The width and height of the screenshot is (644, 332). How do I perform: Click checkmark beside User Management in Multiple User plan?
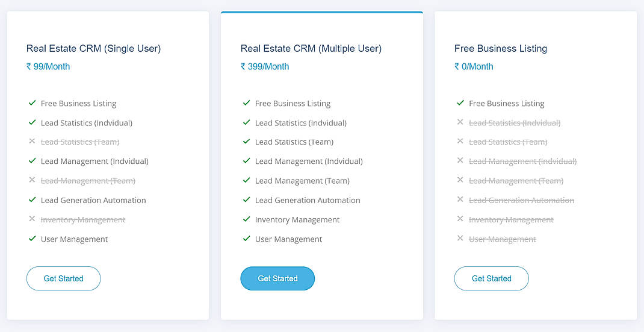click(246, 238)
